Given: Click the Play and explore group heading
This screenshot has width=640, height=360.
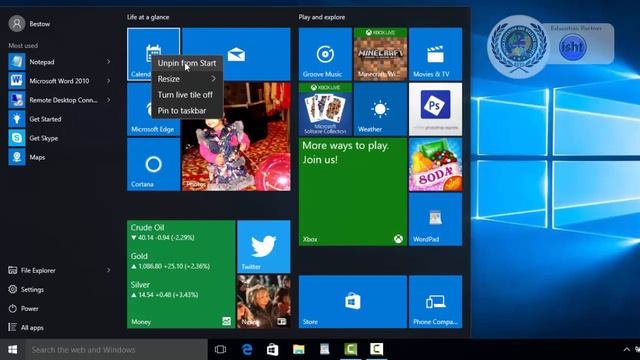Looking at the screenshot, I should click(x=322, y=17).
